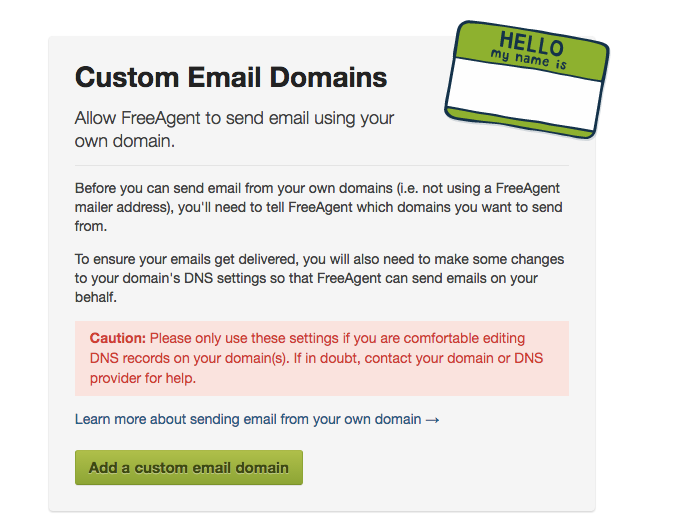Select the Custom Email Domains heading

pyautogui.click(x=231, y=77)
